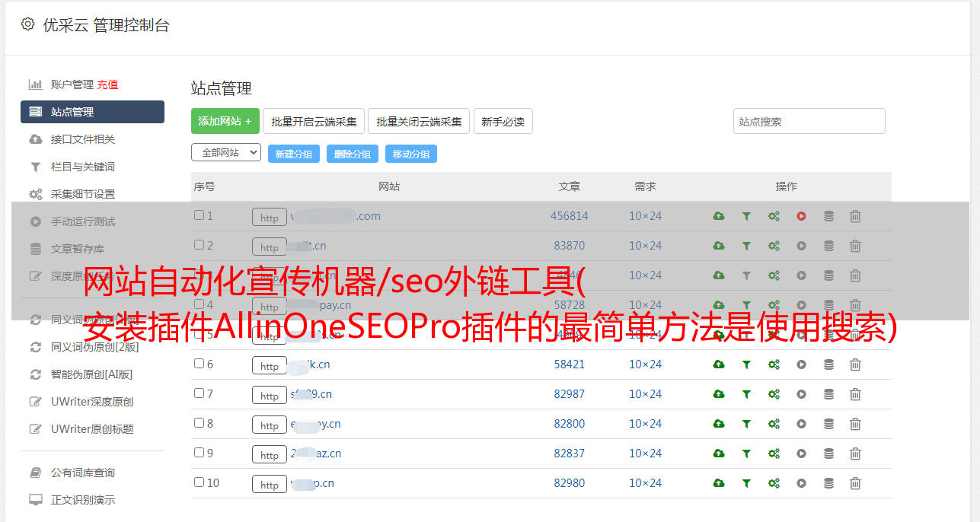Open 智能伪原创[AI版] in the sidebar

tap(92, 374)
